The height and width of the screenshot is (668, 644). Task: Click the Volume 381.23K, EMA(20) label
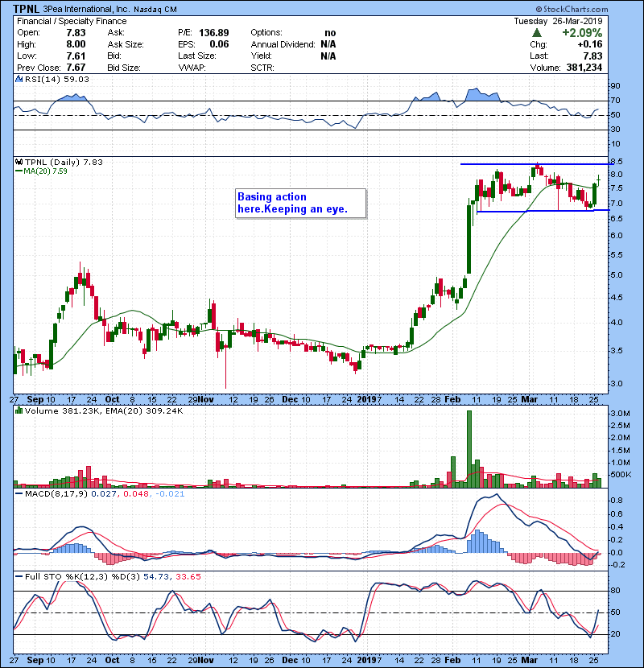(104, 411)
